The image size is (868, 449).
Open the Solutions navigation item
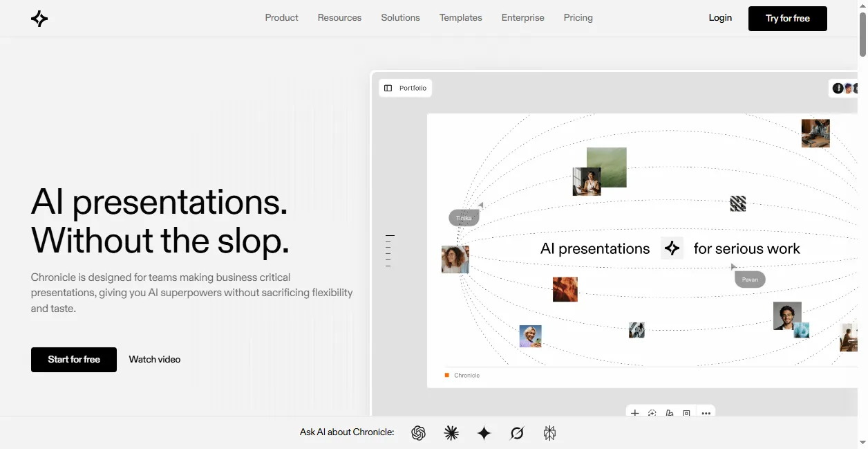[400, 18]
